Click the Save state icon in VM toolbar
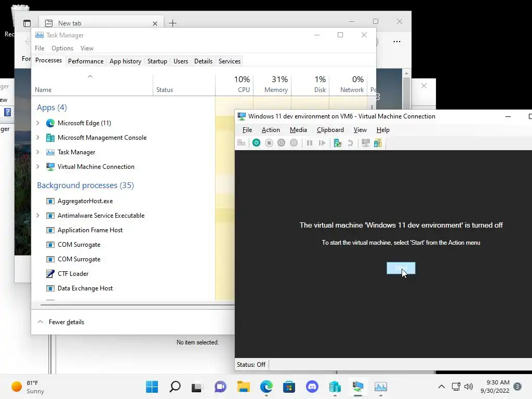 click(x=294, y=143)
